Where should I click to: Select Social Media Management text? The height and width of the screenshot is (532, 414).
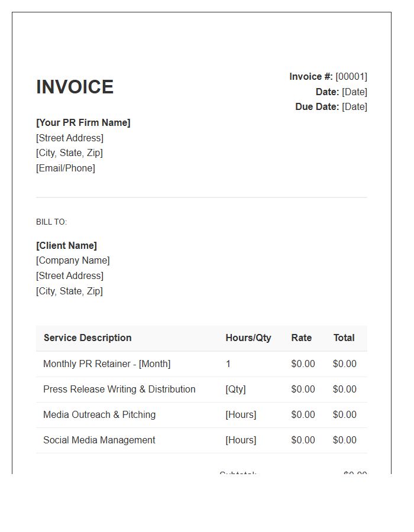click(x=99, y=440)
